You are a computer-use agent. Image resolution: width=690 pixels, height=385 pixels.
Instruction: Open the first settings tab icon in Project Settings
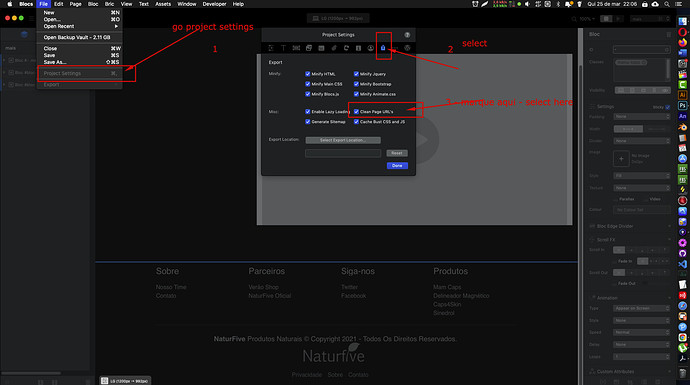click(271, 48)
